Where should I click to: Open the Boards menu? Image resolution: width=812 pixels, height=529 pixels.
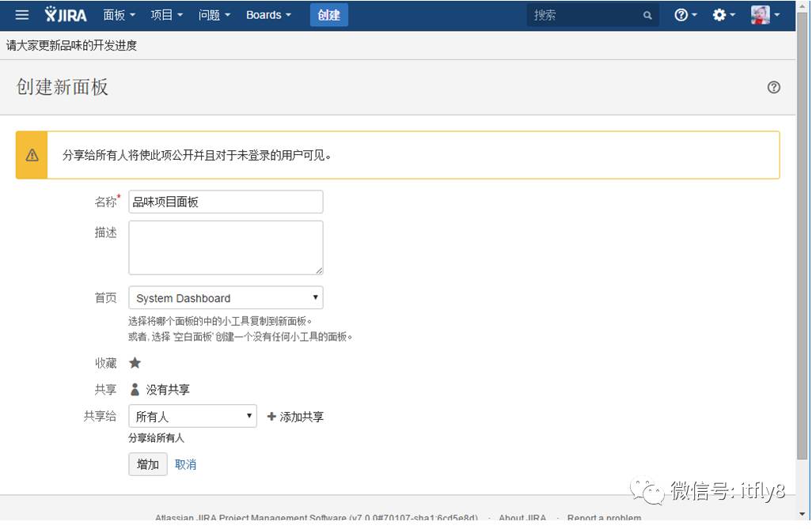269,15
